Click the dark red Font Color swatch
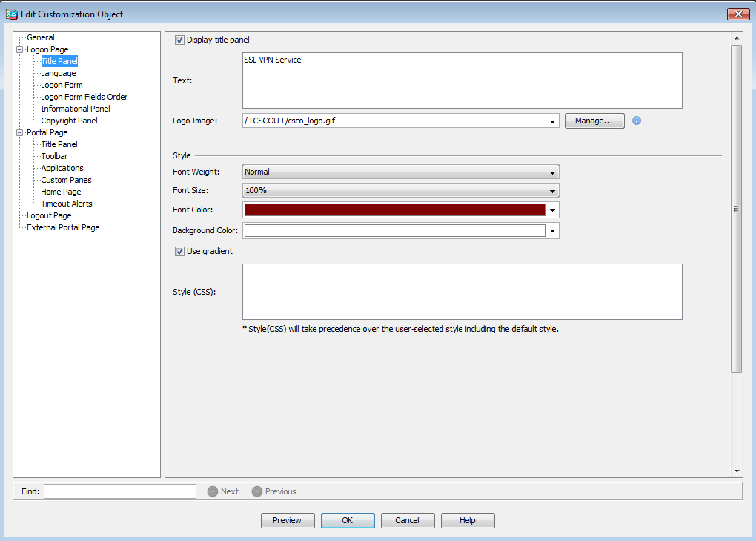756x541 pixels. click(395, 210)
